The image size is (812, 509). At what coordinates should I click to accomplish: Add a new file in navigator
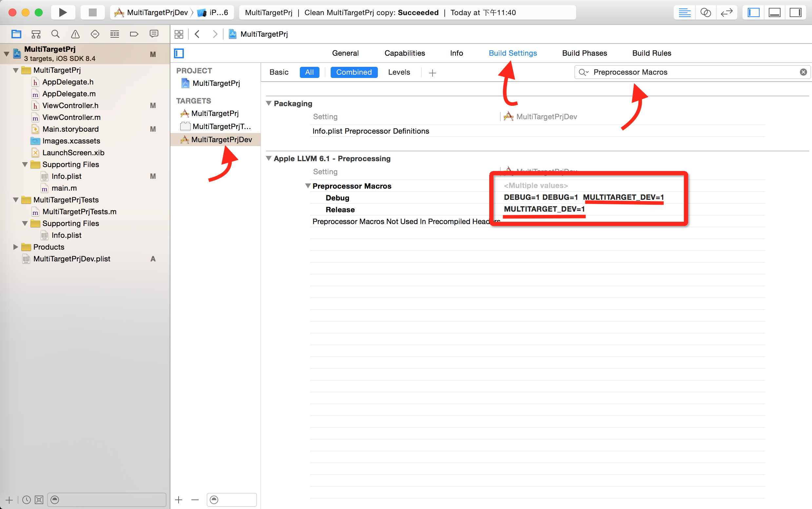coord(10,500)
